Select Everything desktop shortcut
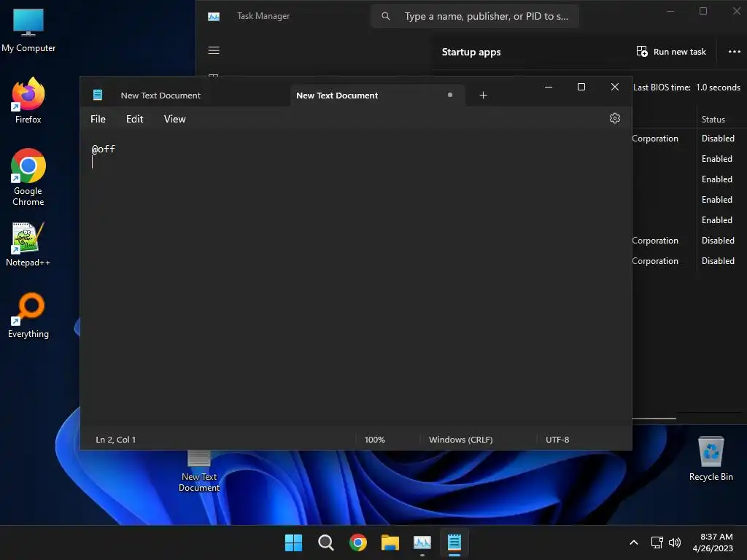The width and height of the screenshot is (747, 560). 28,315
